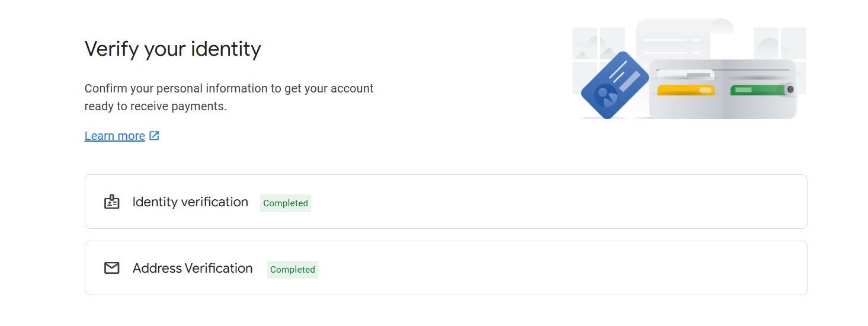Click the yellow card in the wallet illustration
The image size is (868, 326).
(686, 90)
